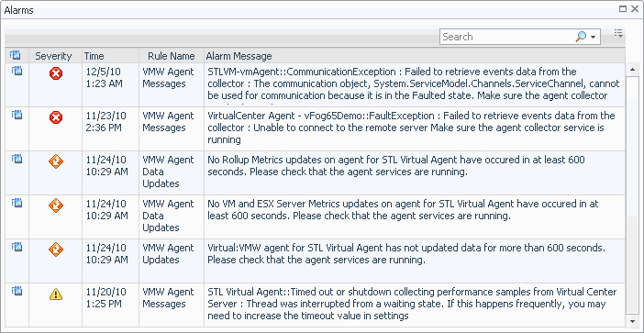Viewport: 644px width, 333px height.
Task: Sort by Alarm Message column header
Action: [x=239, y=56]
